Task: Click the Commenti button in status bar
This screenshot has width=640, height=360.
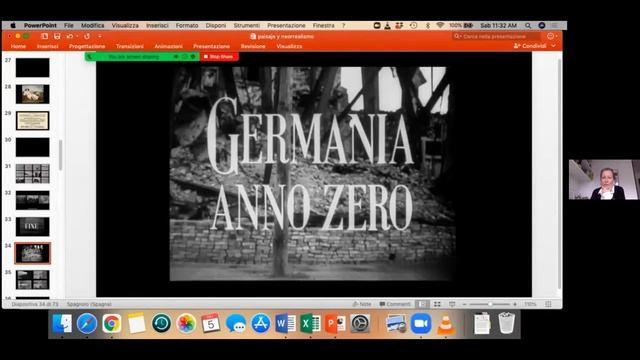Action: (x=395, y=304)
